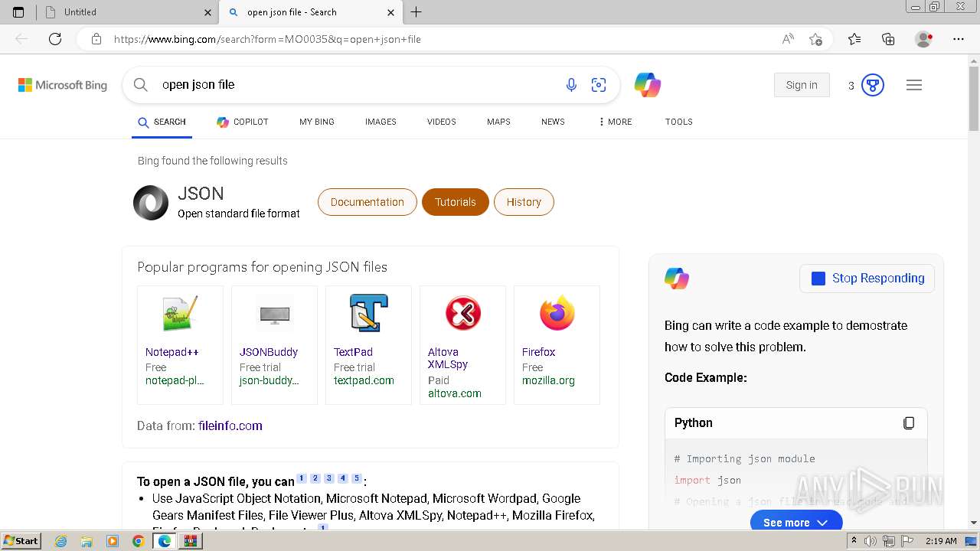Open the tab actions menu icon

[18, 12]
